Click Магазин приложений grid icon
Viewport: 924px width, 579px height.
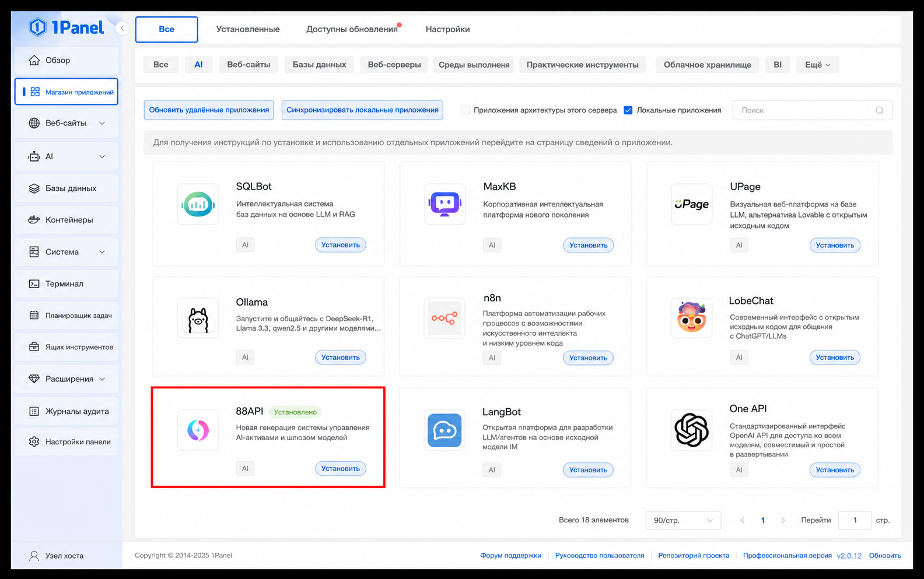[x=35, y=92]
